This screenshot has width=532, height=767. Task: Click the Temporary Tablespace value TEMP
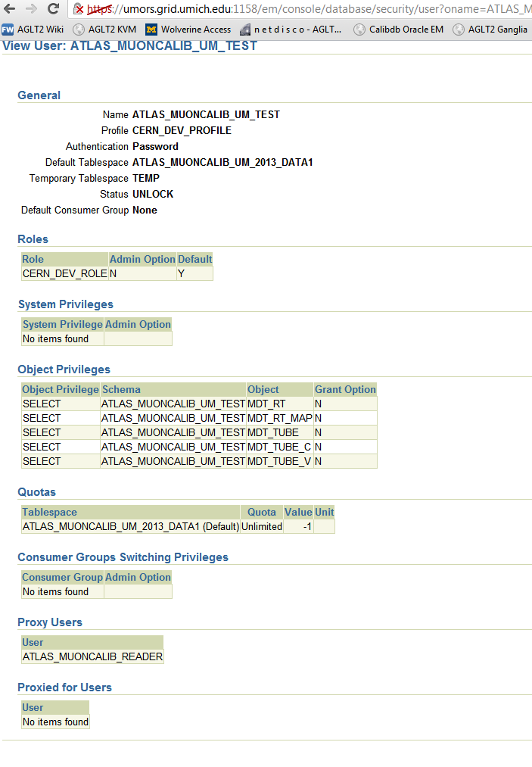click(x=146, y=178)
